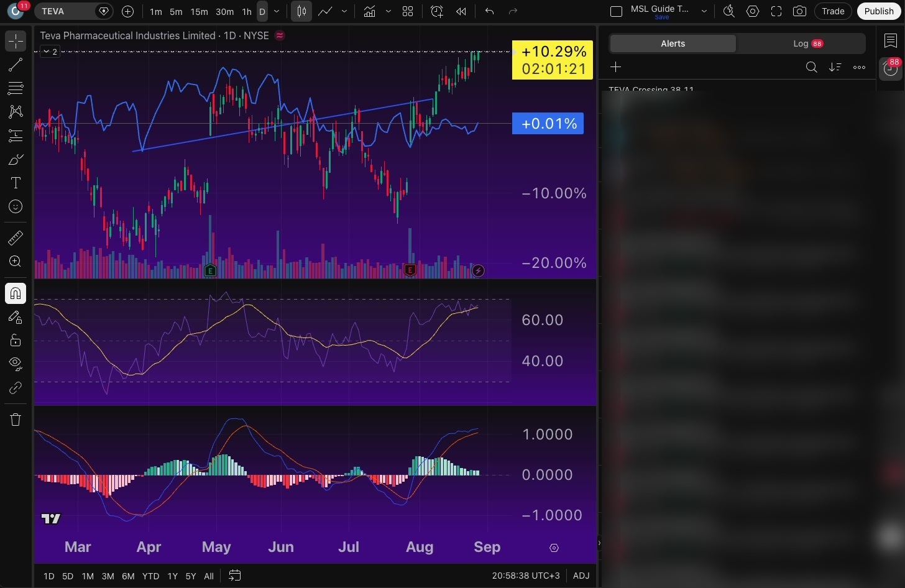
Task: Select the trend line drawing tool
Action: (x=16, y=65)
